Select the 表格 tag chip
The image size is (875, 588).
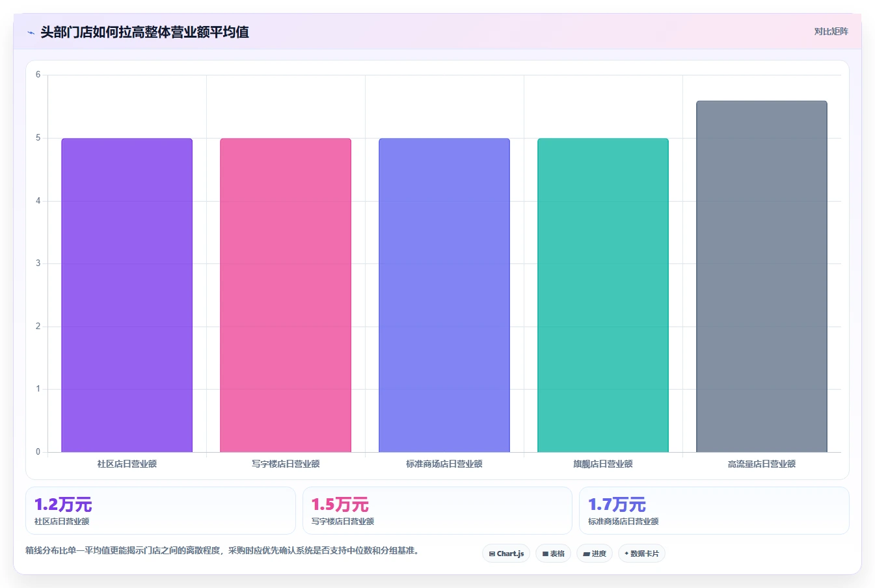click(553, 554)
